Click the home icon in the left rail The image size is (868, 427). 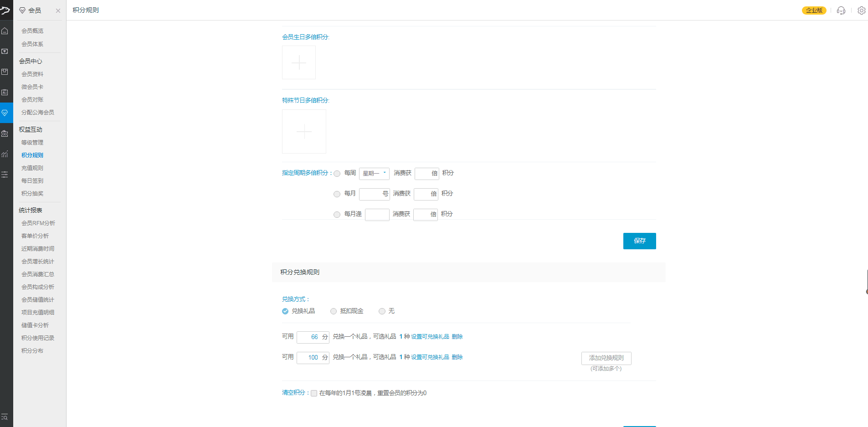tap(5, 31)
